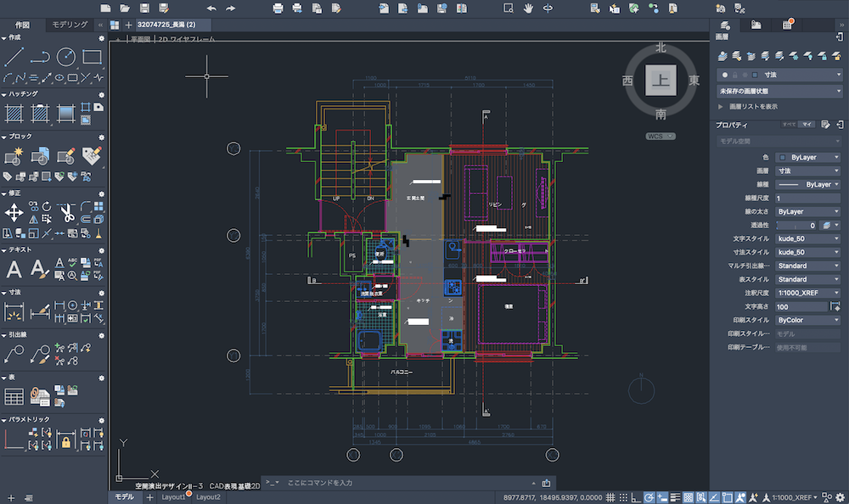Viewport: 849px width, 504px height.
Task: Open the 印刷スタイル ByColor dropdown
Action: pos(808,320)
